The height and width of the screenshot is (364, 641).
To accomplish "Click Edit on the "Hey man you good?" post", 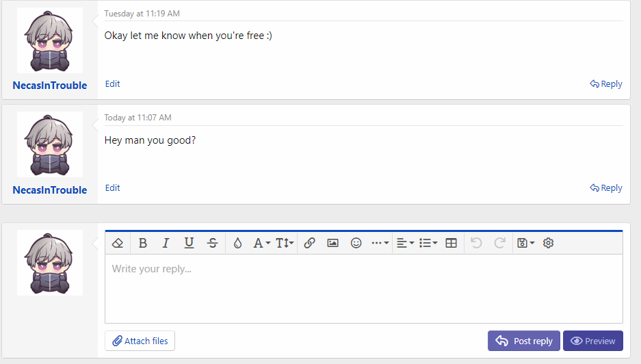I will (113, 187).
